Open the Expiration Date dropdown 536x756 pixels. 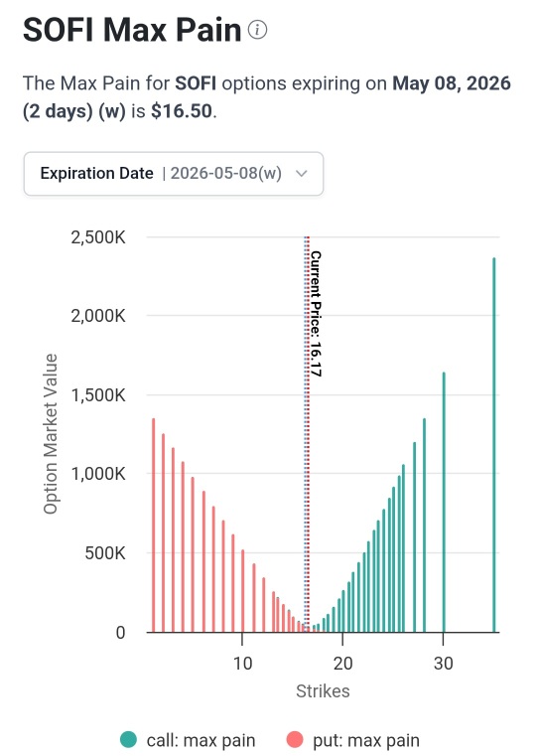[174, 174]
